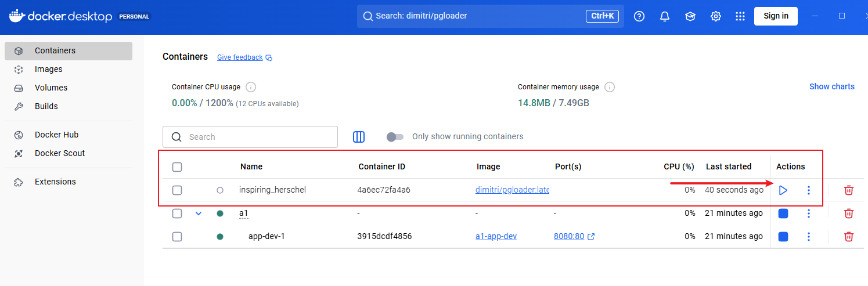Delete the inspiring_herschel container
Image resolution: width=868 pixels, height=286 pixels.
tap(848, 190)
